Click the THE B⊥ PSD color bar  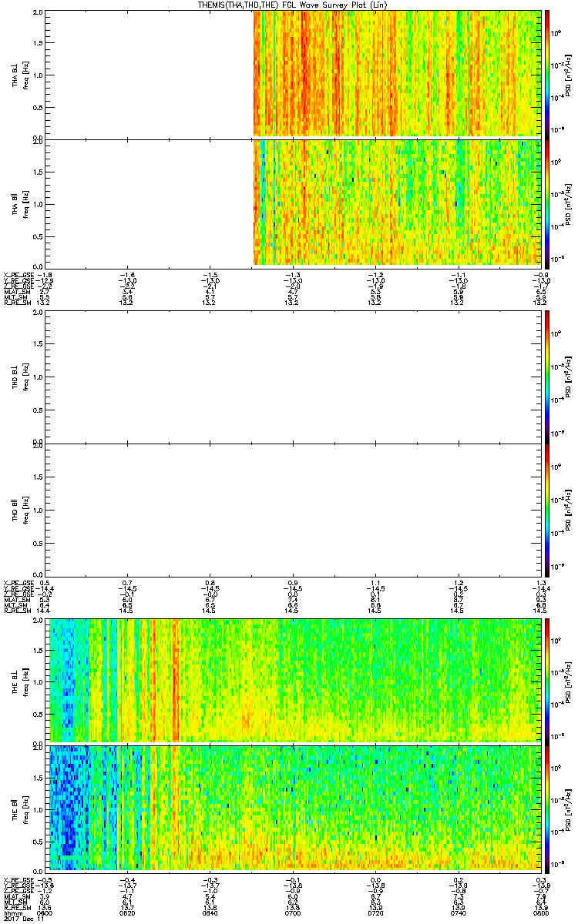pos(548,681)
